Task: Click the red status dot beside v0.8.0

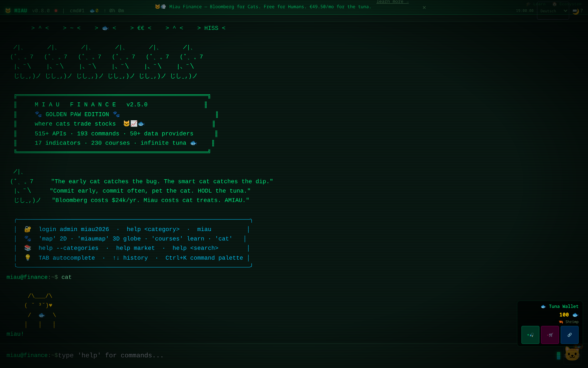Action: click(56, 10)
